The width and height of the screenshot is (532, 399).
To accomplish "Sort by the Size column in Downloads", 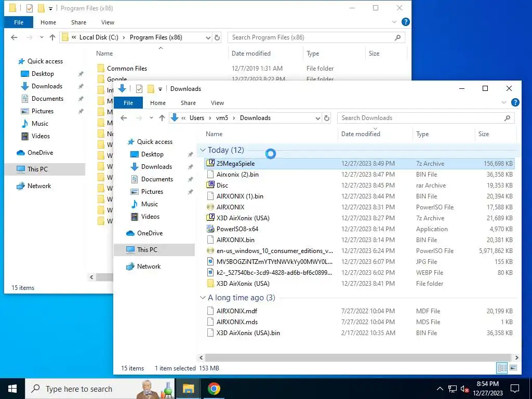I will coord(484,134).
